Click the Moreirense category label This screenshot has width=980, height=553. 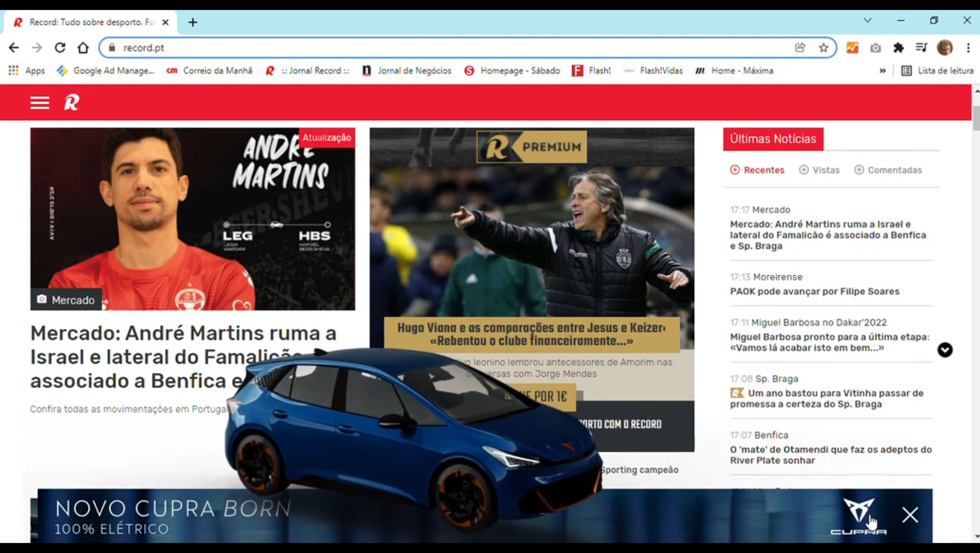click(777, 277)
